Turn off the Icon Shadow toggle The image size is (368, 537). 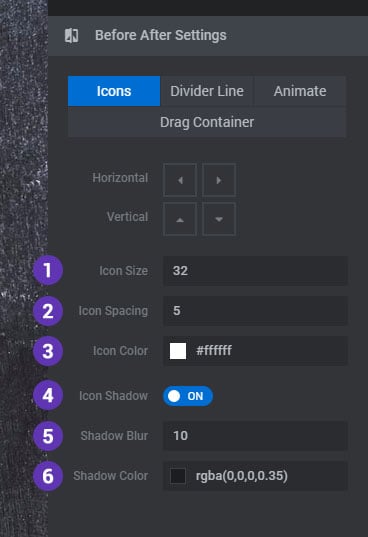[188, 396]
